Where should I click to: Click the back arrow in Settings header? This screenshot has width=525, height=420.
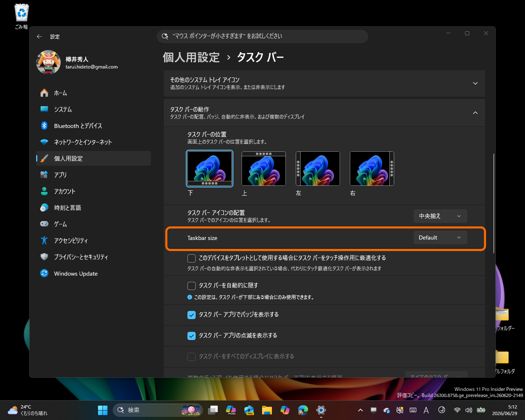click(39, 37)
